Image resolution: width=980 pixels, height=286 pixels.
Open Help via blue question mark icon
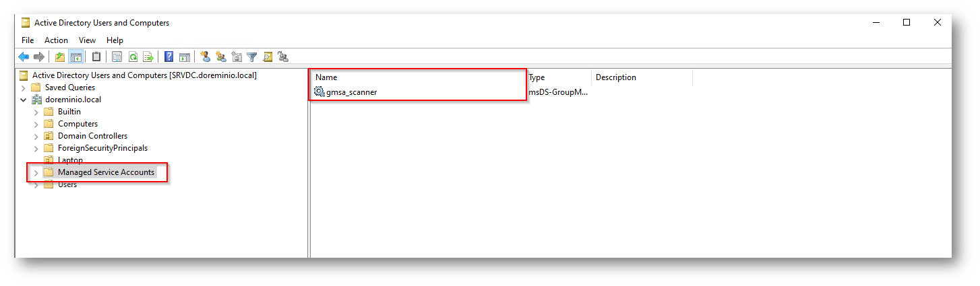click(169, 57)
